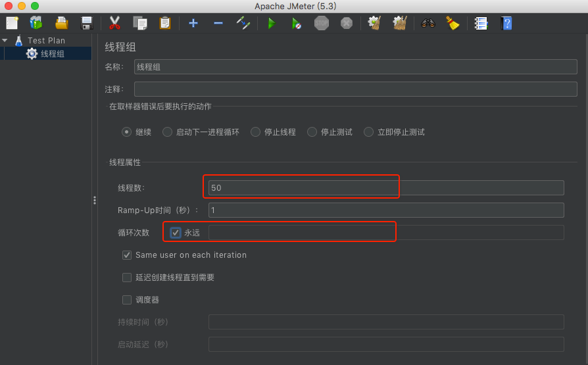Click the Reset search broom icon

(453, 23)
